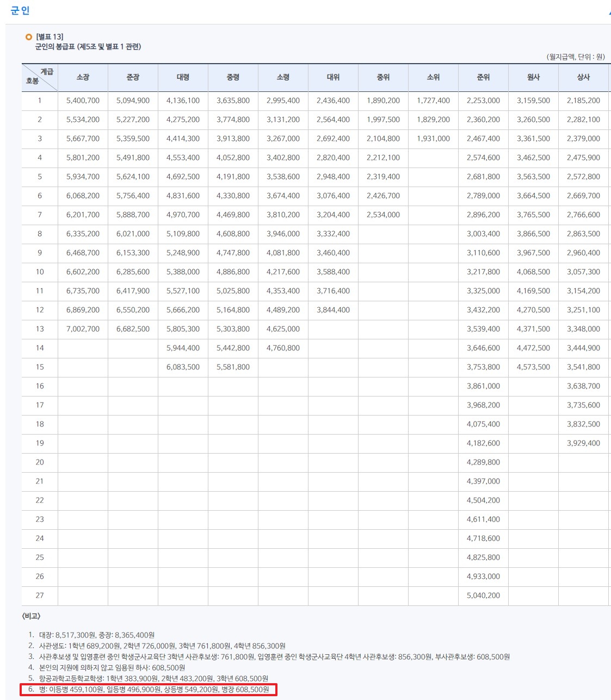
Task: Select the 원사 column header
Action: (x=533, y=77)
